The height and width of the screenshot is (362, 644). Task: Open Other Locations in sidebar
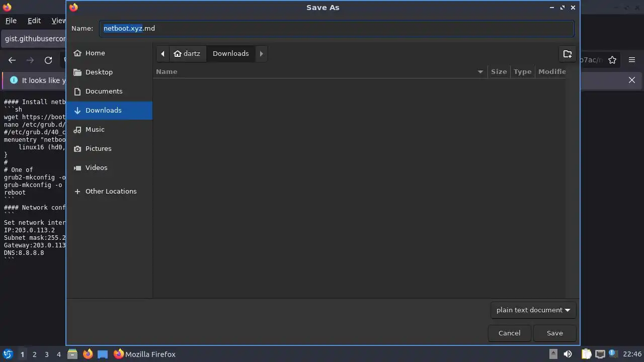pyautogui.click(x=109, y=191)
